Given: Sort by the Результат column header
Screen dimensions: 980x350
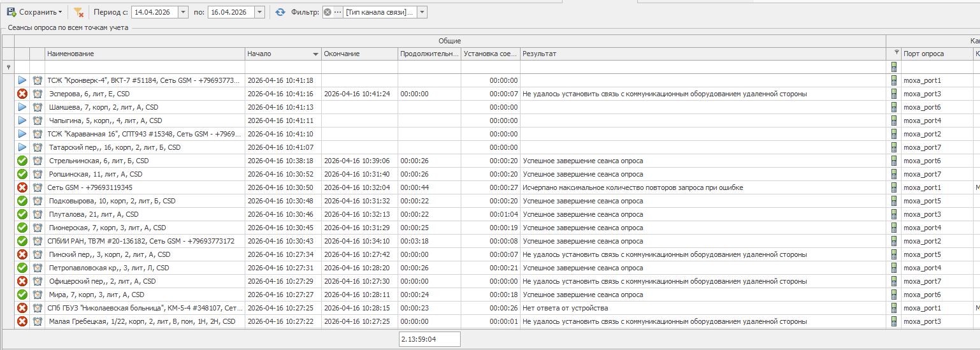Looking at the screenshot, I should [x=701, y=54].
